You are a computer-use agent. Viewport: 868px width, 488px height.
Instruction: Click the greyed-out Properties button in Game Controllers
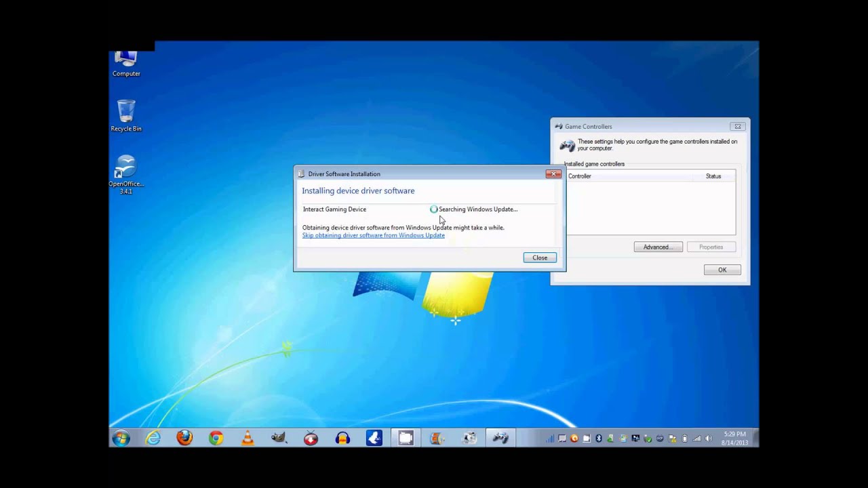click(711, 247)
